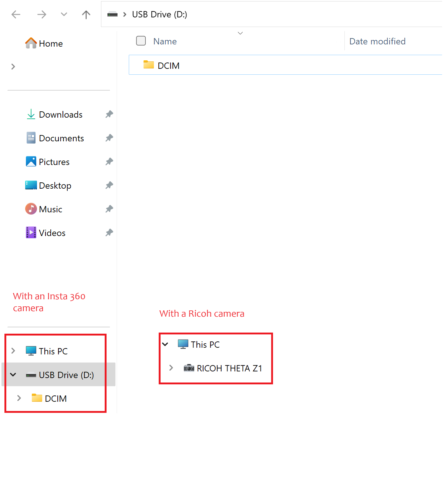The image size is (448, 492).
Task: Open the Documents folder from sidebar
Action: tap(61, 138)
